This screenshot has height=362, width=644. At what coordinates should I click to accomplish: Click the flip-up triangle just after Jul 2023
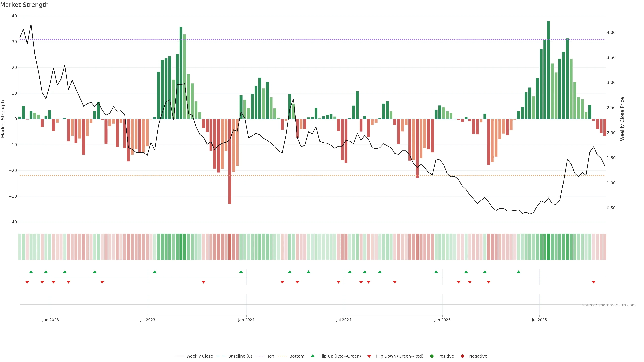coord(155,272)
